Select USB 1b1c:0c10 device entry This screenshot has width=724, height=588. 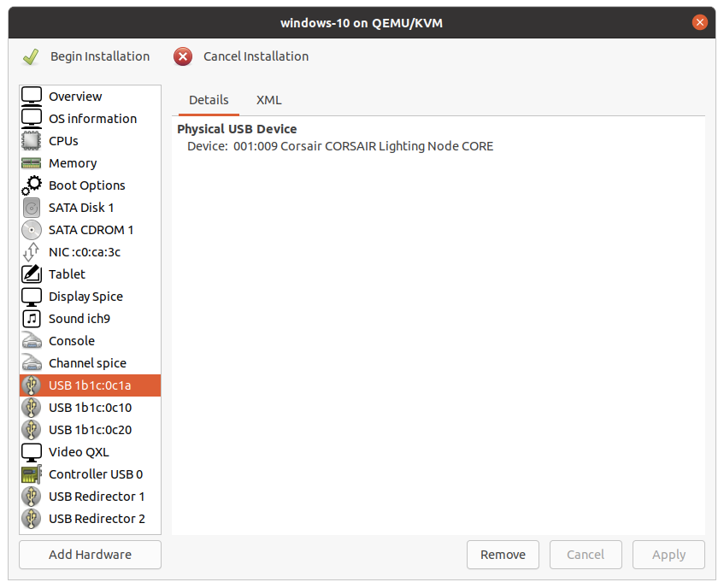coord(90,408)
